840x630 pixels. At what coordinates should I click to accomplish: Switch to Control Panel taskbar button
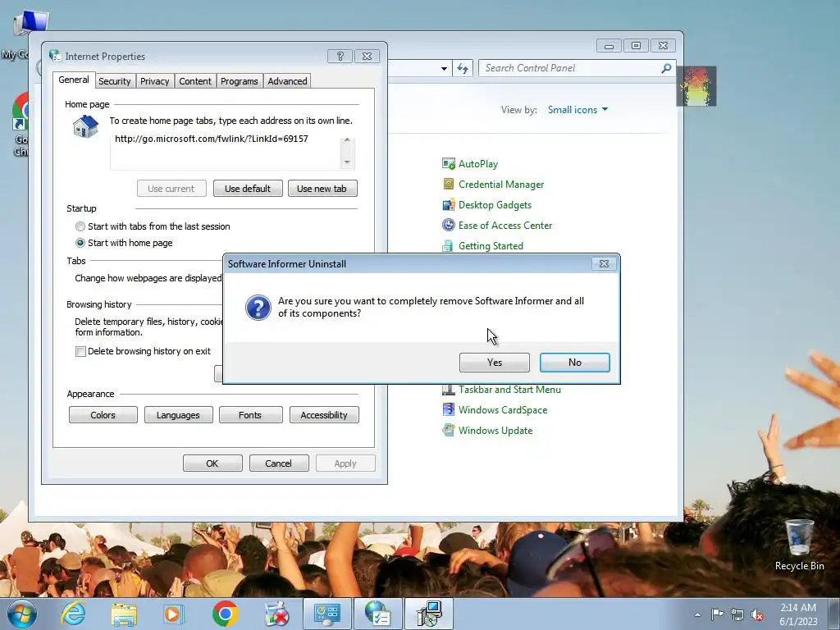pos(327,614)
